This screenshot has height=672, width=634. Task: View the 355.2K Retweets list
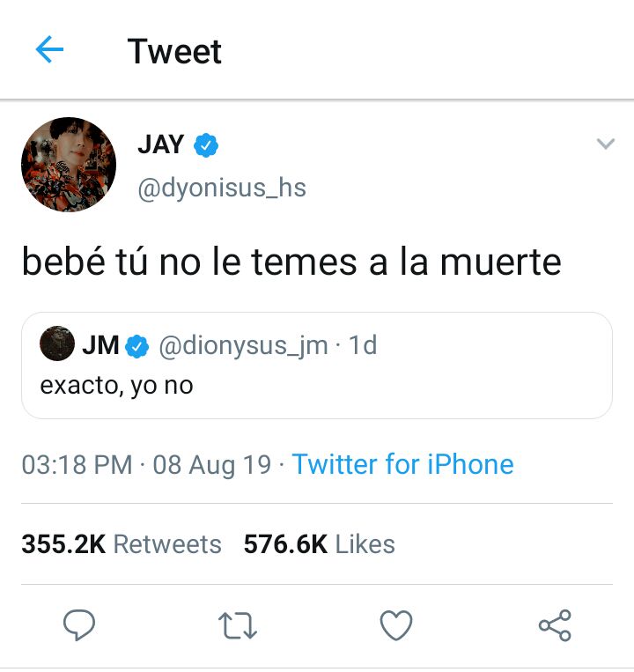122,544
